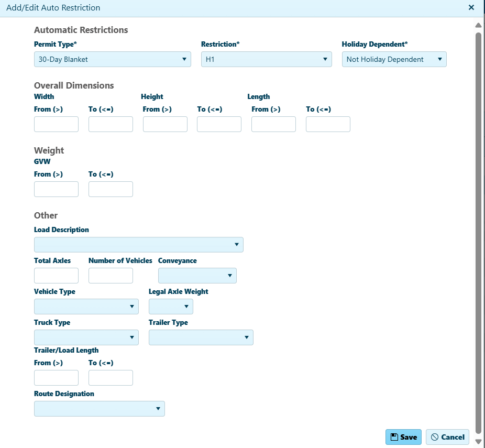Open the Truck Type dropdown
Screen dimensions: 485x448
pos(86,337)
